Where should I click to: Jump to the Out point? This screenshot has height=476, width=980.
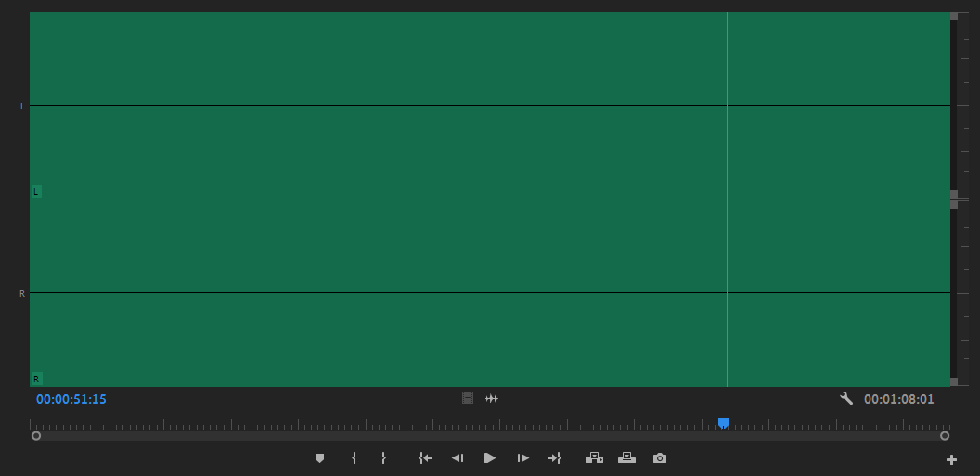[x=554, y=458]
